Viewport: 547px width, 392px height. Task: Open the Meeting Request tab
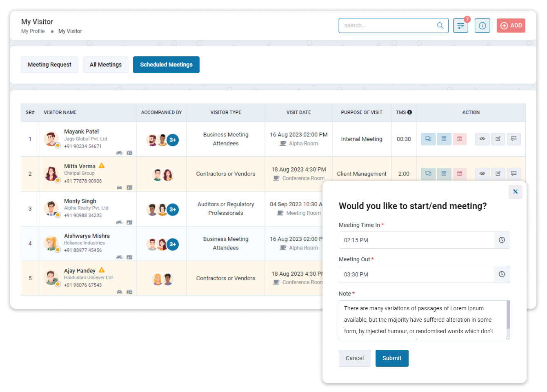(x=49, y=65)
